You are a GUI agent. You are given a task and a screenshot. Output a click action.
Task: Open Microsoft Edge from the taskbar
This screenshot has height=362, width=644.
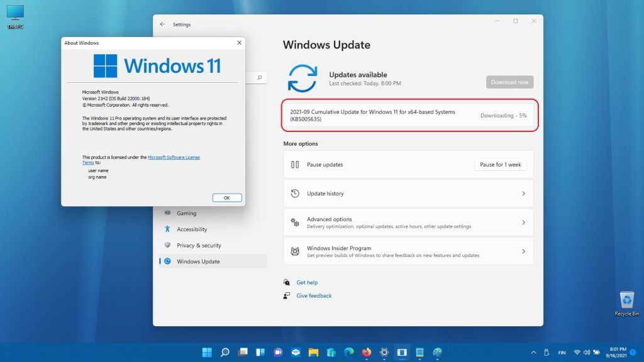pos(349,353)
